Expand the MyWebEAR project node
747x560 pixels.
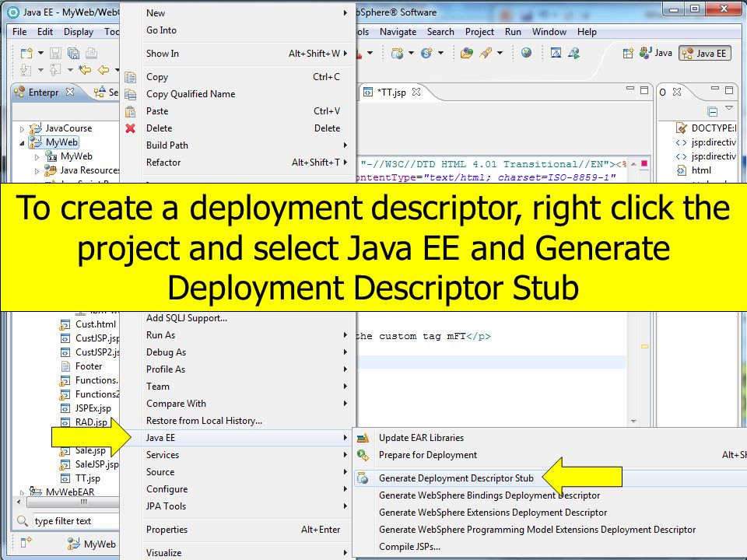(x=22, y=492)
